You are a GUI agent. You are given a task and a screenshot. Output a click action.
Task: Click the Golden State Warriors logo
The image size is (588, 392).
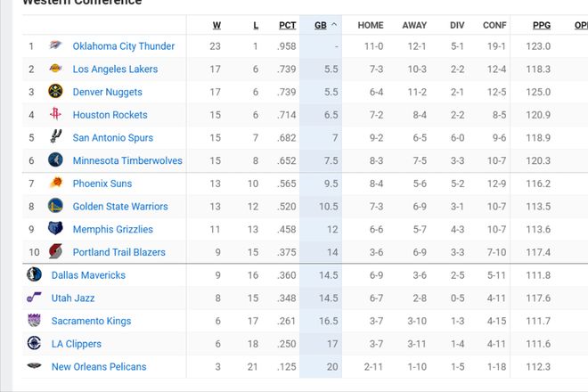tap(55, 207)
